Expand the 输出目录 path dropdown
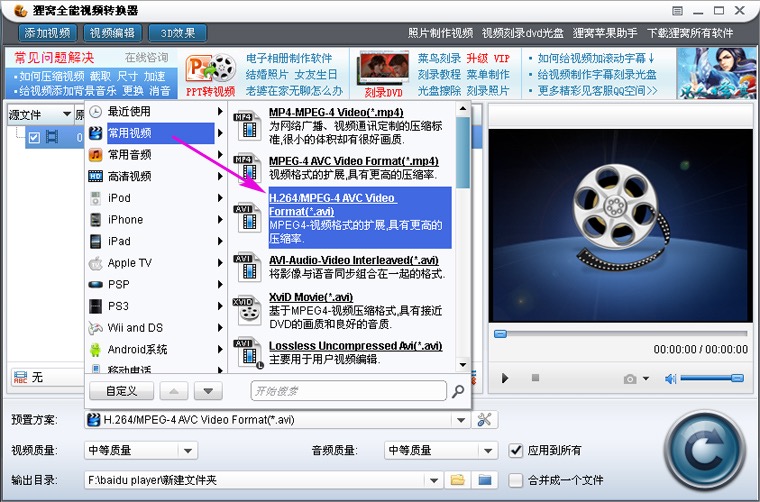 434,481
